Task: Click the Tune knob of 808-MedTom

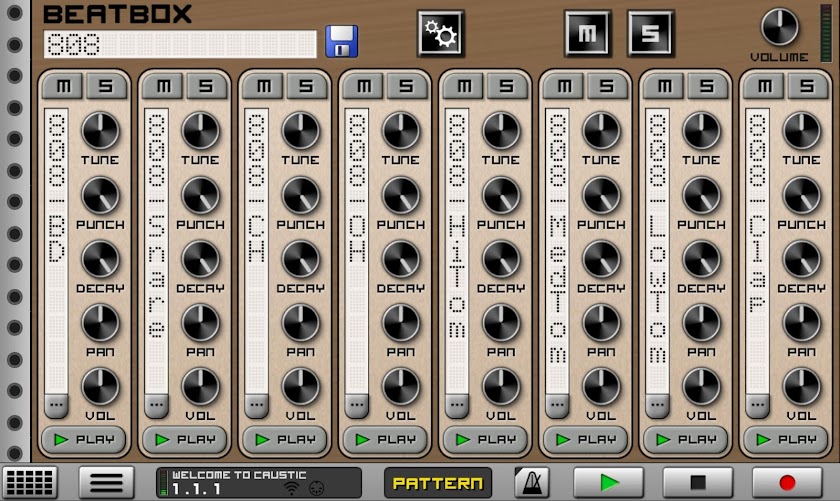Action: click(x=601, y=130)
